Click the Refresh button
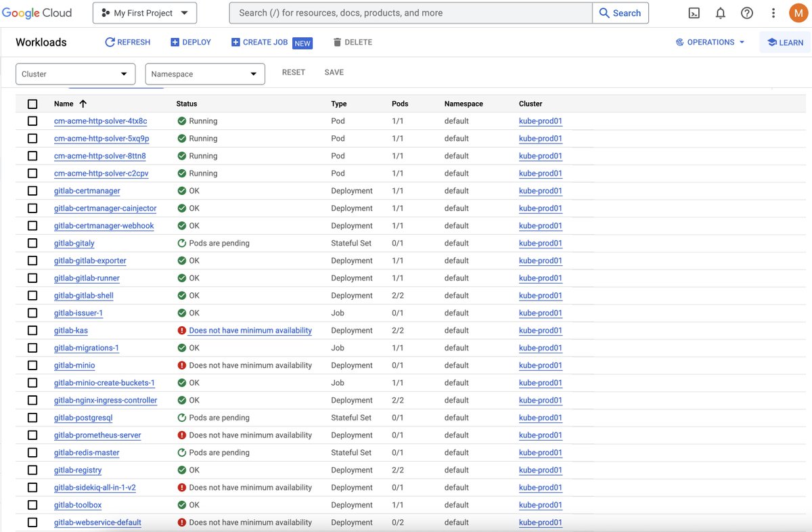 click(128, 42)
